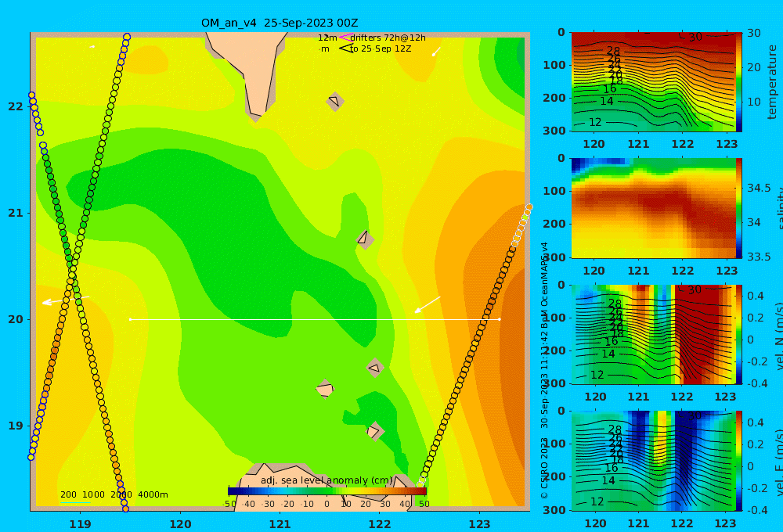Click the vertical CSIRO copyright text

(x=544, y=370)
